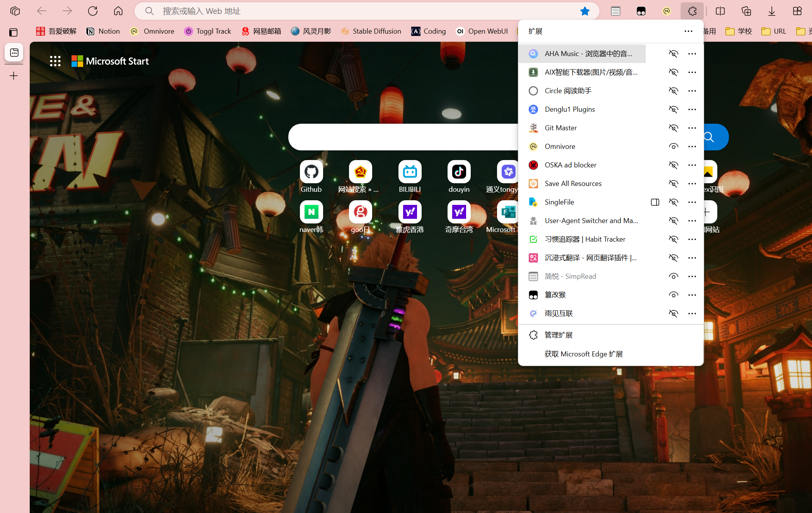Viewport: 812px width, 513px height.
Task: Open the Tampermonkey toolbar icon
Action: point(641,11)
